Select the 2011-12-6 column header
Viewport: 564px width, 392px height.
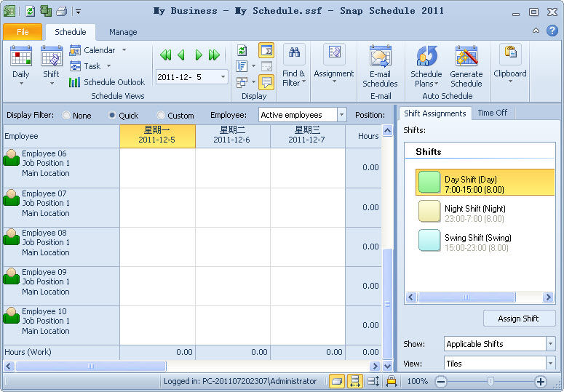(232, 136)
